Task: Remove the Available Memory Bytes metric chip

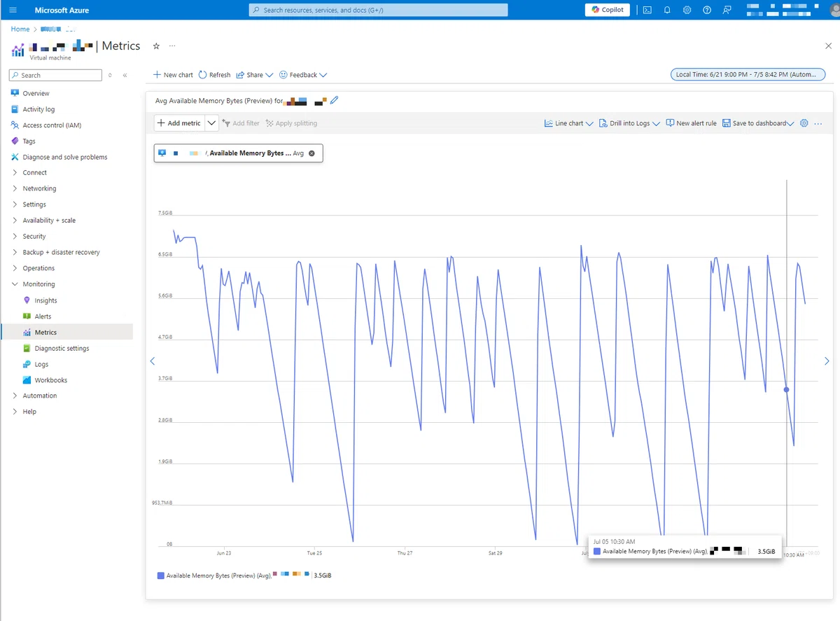Action: click(x=311, y=153)
